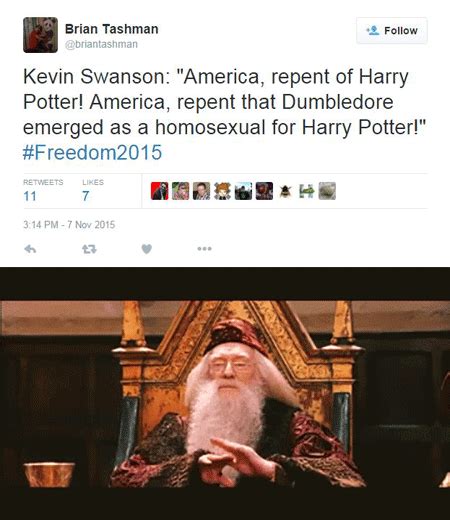Screen dimensions: 450x520
Task: Open the three-dot more options menu
Action: 204,248
